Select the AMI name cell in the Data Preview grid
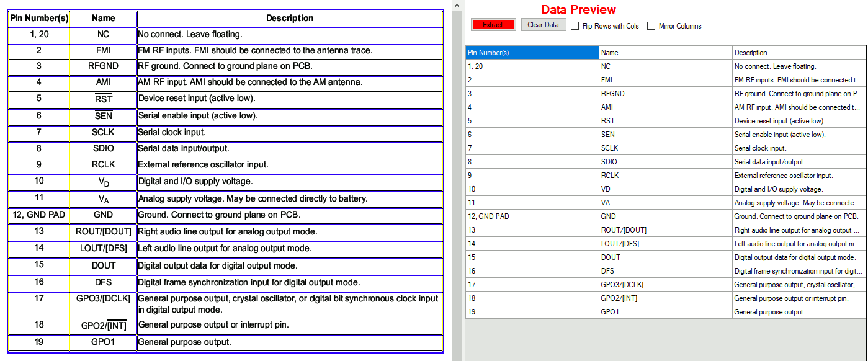 (x=666, y=107)
